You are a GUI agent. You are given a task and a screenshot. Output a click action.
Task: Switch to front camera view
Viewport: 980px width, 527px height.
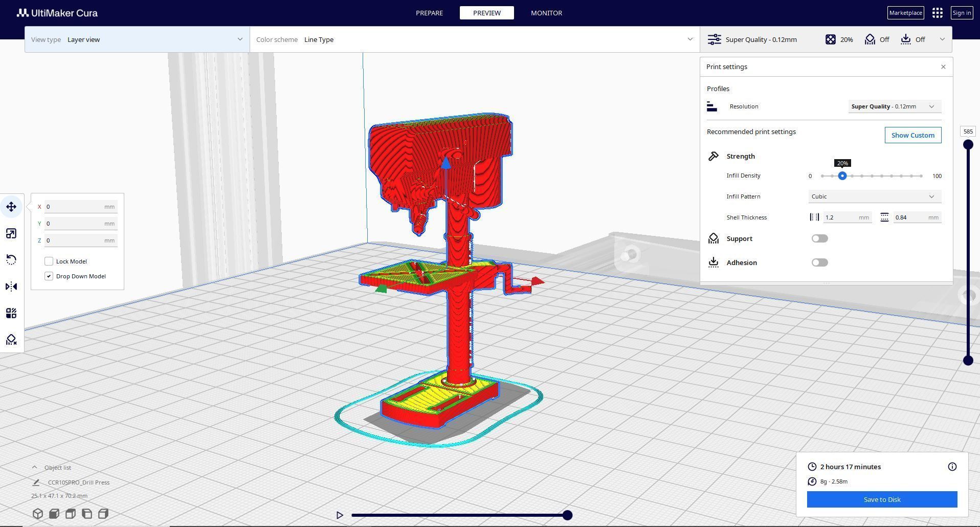(x=54, y=514)
